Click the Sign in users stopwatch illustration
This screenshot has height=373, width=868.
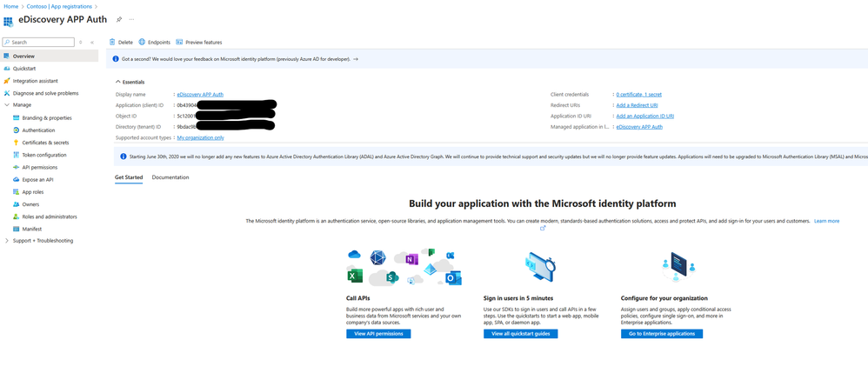pyautogui.click(x=540, y=266)
